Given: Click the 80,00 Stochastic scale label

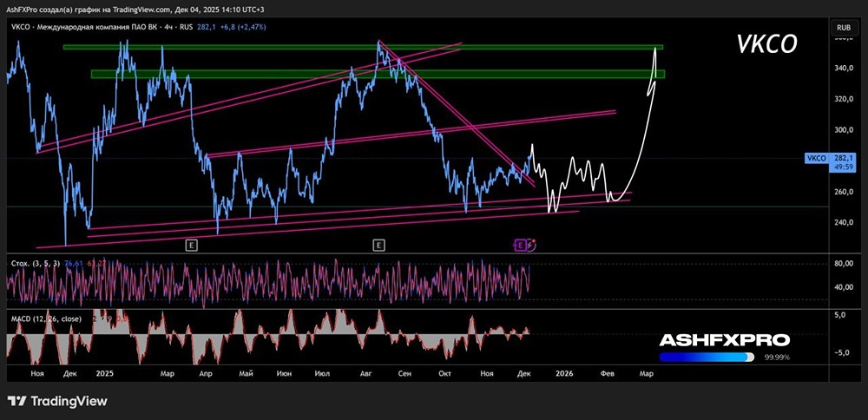Looking at the screenshot, I should pyautogui.click(x=845, y=264).
